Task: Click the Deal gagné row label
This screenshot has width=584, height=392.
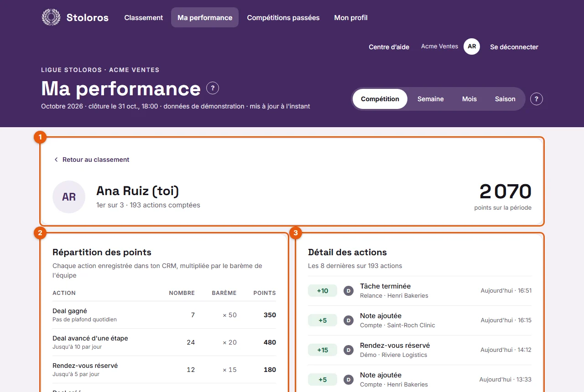Action: click(x=70, y=311)
